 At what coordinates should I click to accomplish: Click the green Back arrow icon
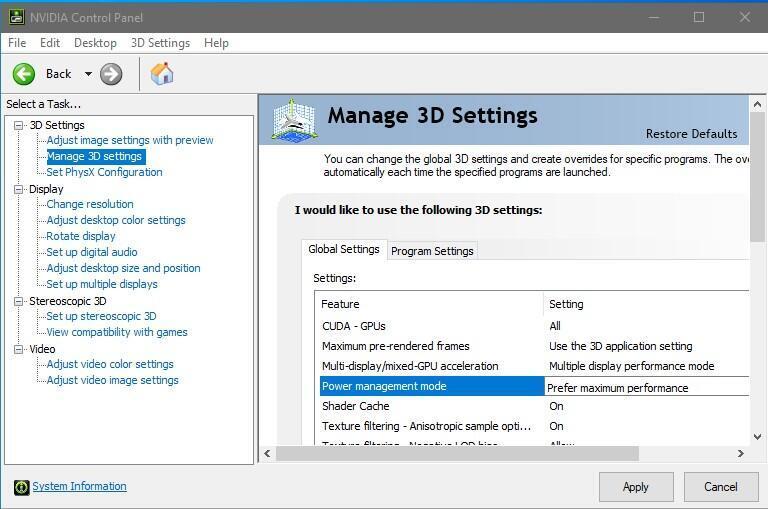pyautogui.click(x=24, y=74)
